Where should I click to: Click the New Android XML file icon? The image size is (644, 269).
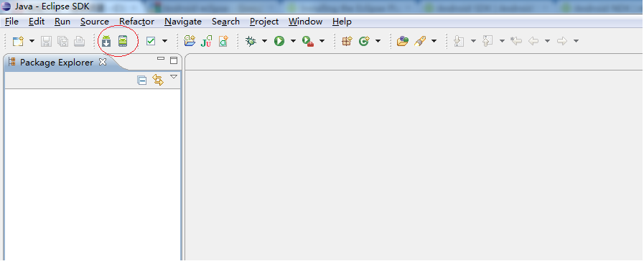point(223,41)
